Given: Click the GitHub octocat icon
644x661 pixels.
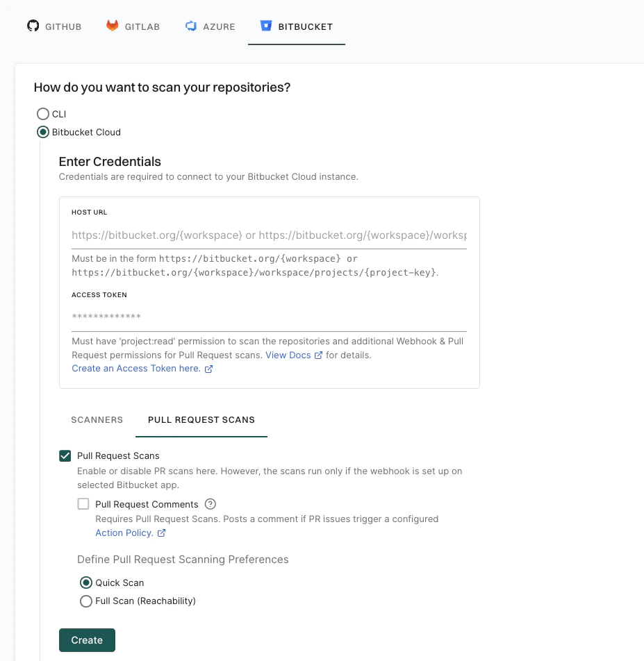Looking at the screenshot, I should (33, 26).
